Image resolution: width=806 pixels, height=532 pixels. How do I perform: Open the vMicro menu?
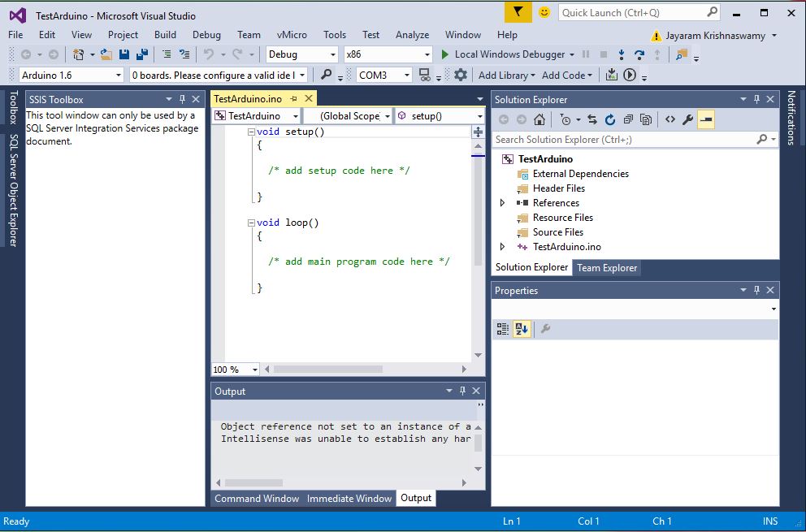[x=292, y=35]
